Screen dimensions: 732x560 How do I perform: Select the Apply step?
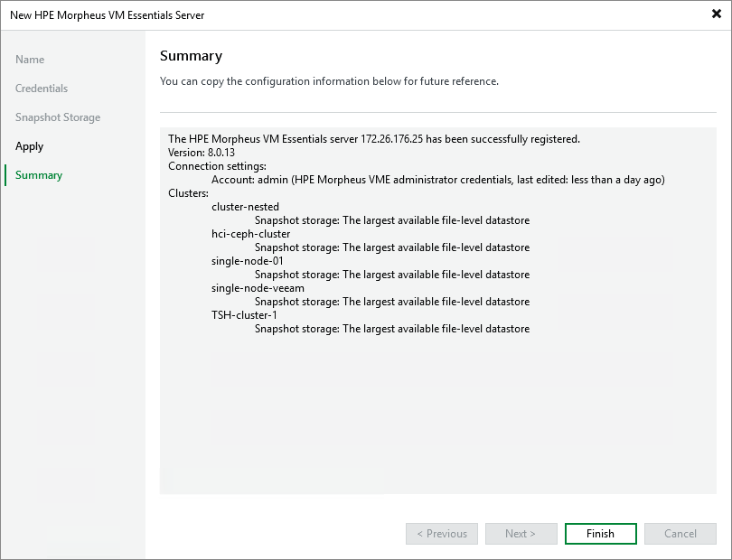click(29, 145)
